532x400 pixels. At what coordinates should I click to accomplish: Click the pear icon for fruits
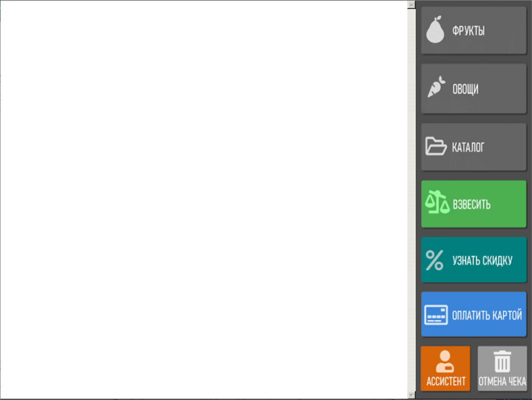pos(435,30)
